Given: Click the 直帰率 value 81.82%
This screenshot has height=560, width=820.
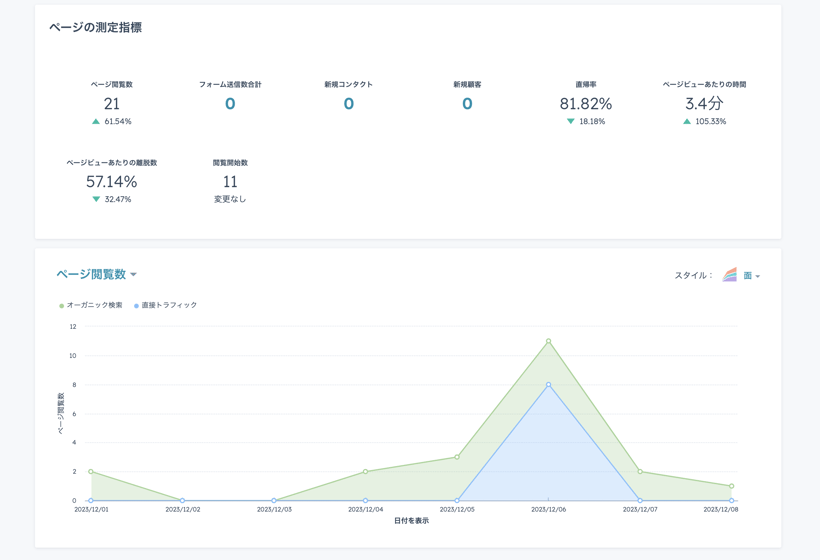Looking at the screenshot, I should coord(585,104).
